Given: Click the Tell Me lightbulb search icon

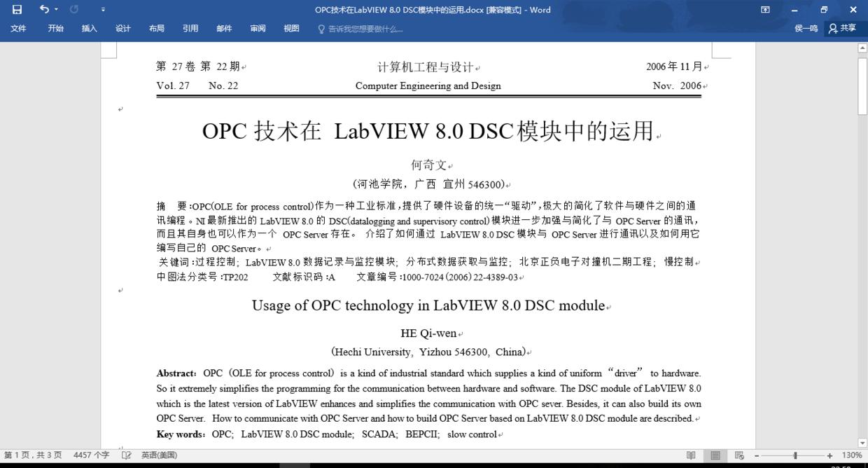Looking at the screenshot, I should 321,28.
